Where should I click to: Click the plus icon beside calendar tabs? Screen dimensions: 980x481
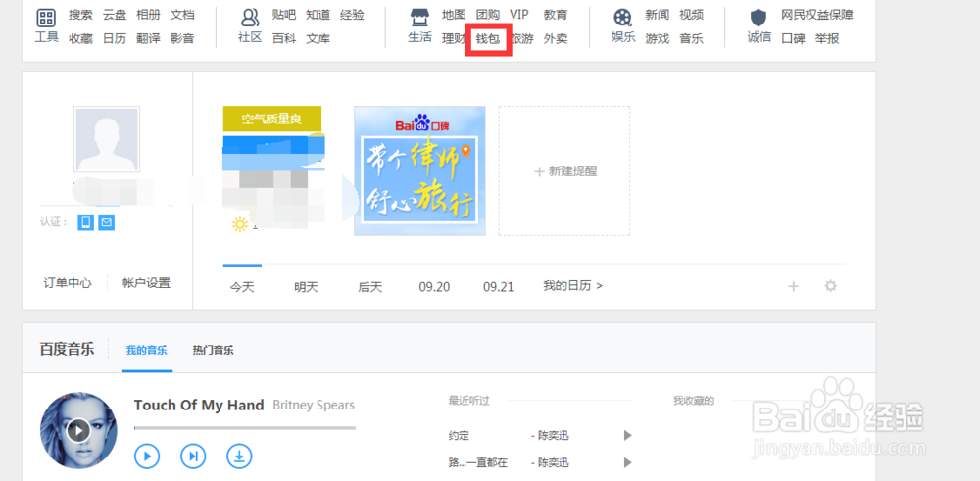click(793, 286)
